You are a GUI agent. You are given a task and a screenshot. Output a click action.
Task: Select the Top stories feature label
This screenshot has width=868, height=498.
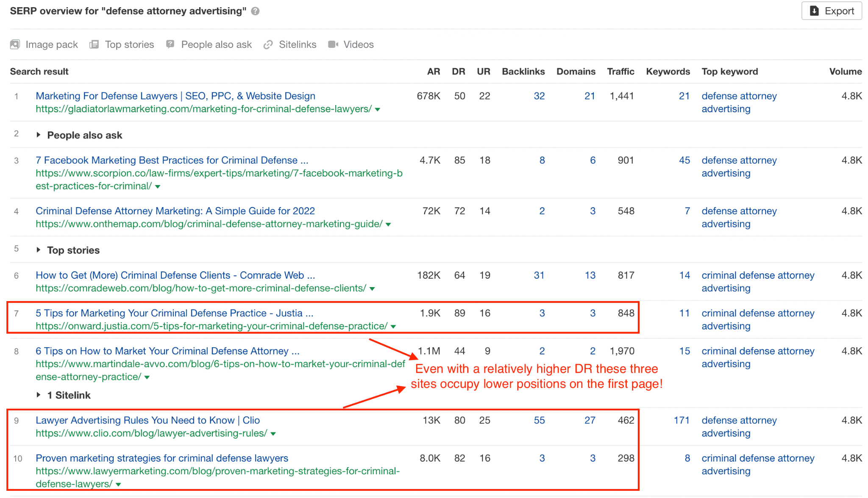point(130,44)
